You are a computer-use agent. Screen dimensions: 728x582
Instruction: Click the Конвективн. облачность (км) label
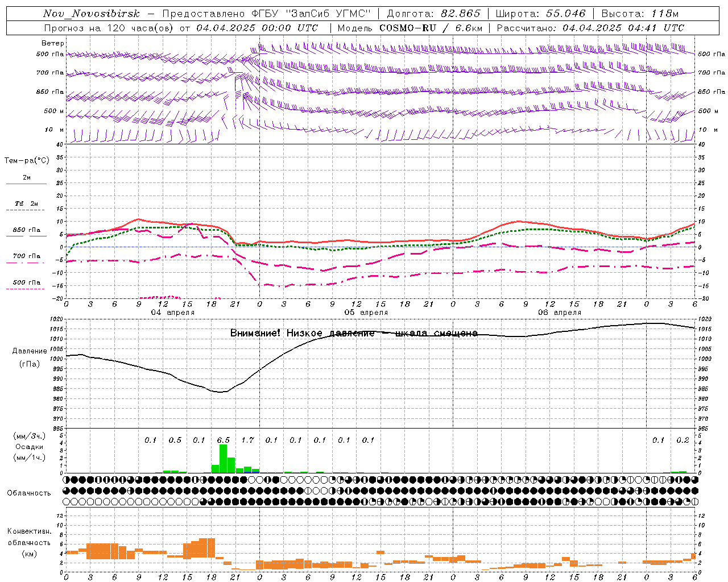[x=30, y=542]
